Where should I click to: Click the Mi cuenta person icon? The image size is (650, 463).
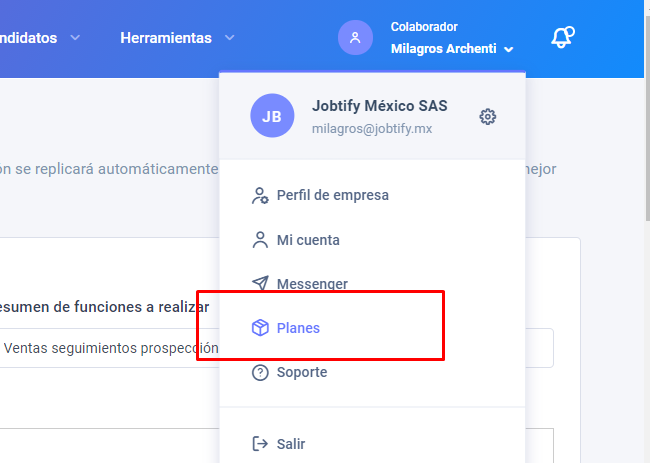tap(260, 240)
